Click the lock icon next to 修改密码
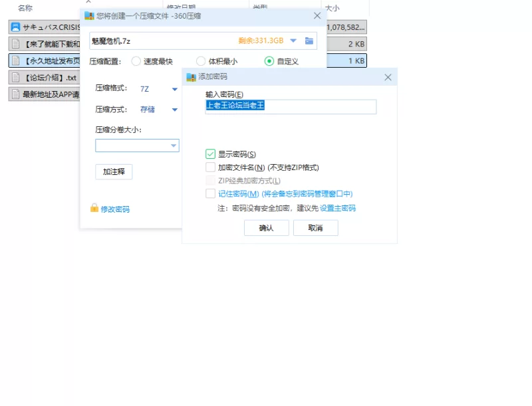The height and width of the screenshot is (406, 532). (x=94, y=208)
